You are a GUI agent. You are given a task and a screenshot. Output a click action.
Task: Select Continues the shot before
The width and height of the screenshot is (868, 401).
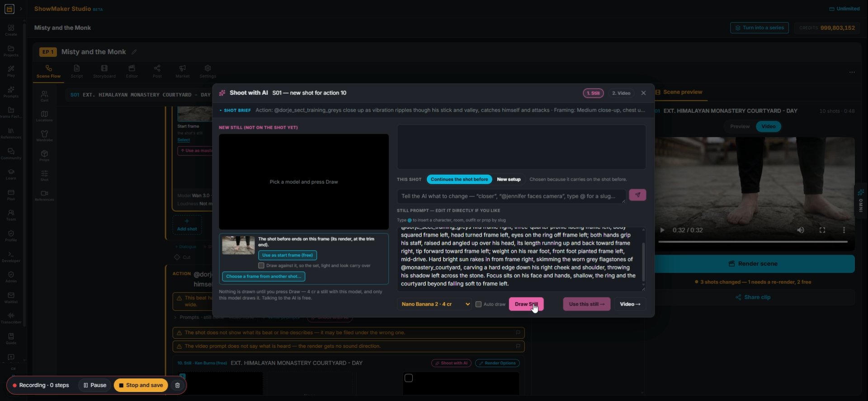click(x=459, y=179)
